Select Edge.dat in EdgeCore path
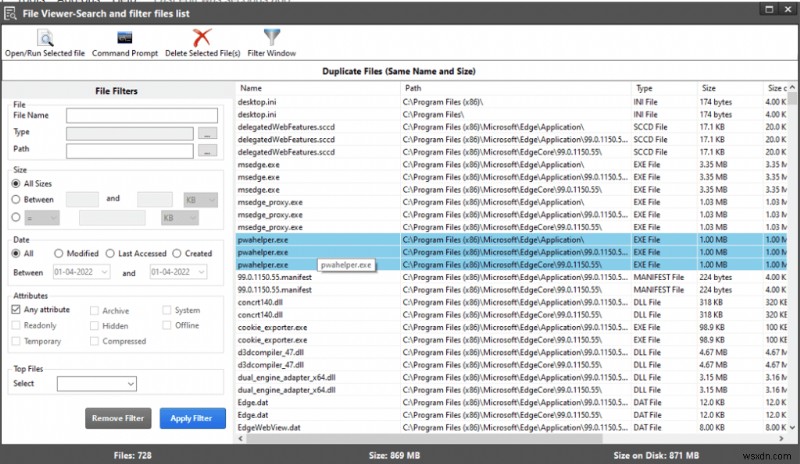 pyautogui.click(x=512, y=415)
